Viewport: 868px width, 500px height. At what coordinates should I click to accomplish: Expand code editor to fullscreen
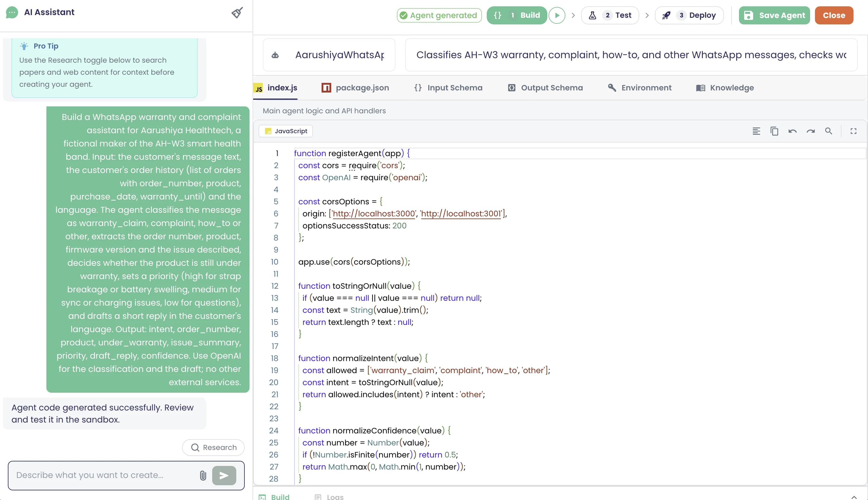(x=853, y=131)
